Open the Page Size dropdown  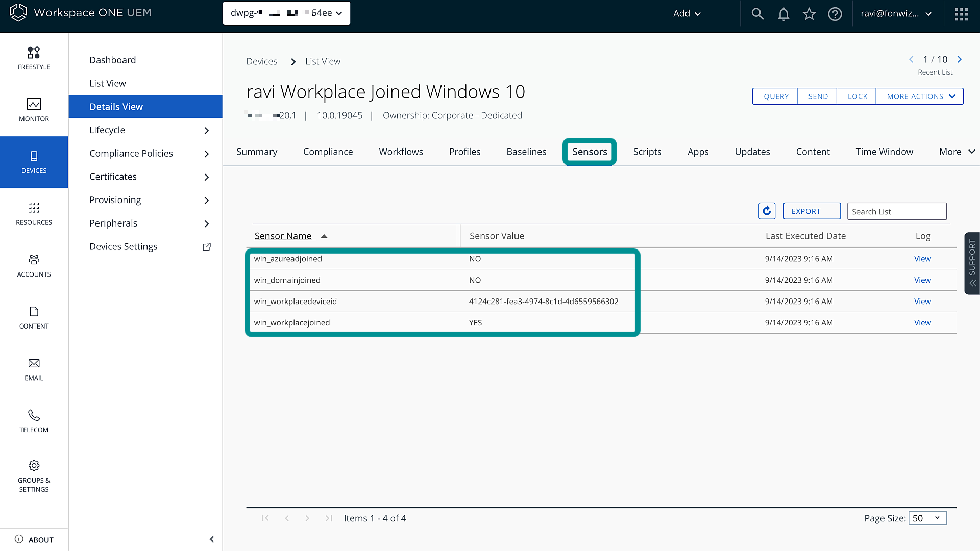(x=927, y=518)
